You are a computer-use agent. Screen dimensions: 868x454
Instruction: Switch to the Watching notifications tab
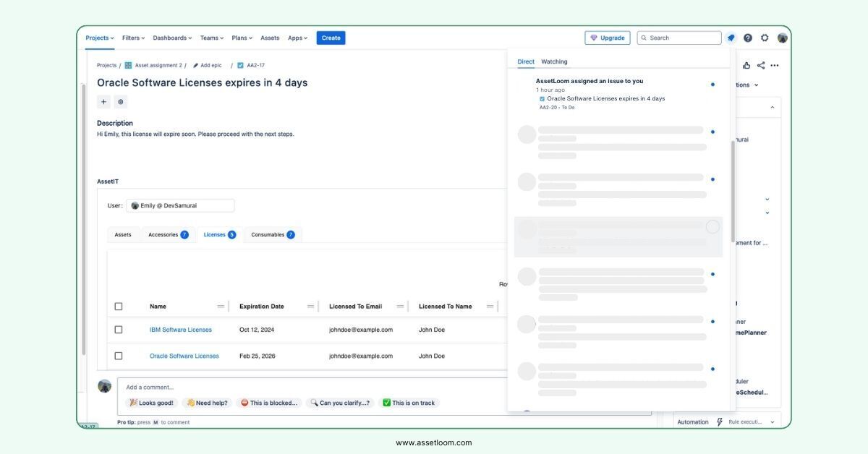pos(554,61)
